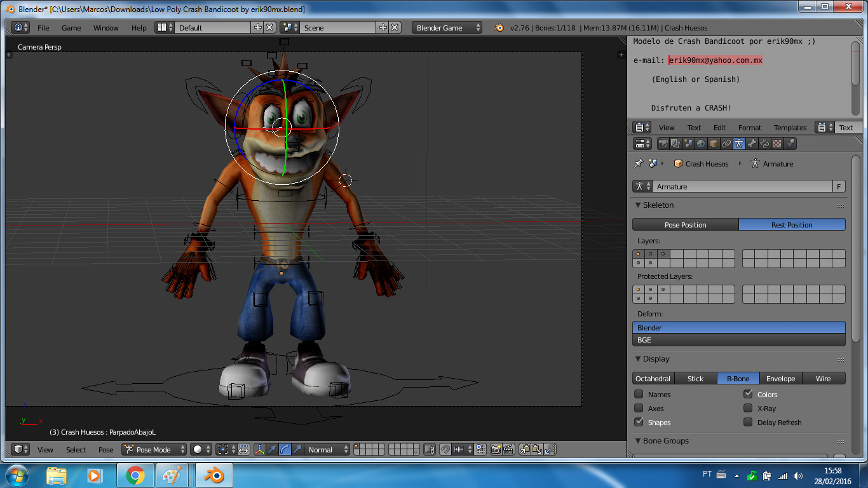Viewport: 868px width, 488px height.
Task: Open the Physics properties tab
Action: tap(790, 144)
